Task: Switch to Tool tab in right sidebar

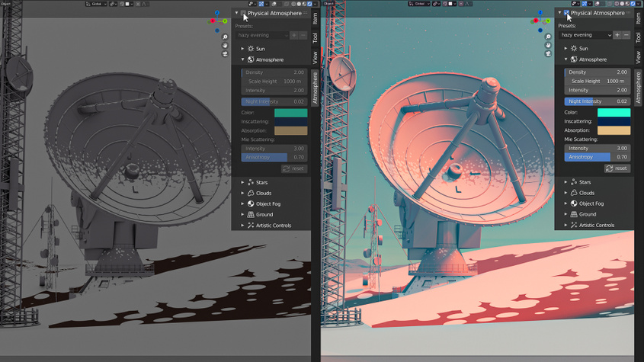Action: pos(638,37)
